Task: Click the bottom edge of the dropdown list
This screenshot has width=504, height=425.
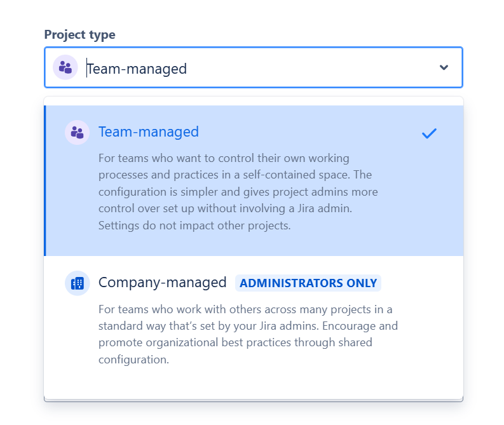Action: (x=253, y=399)
